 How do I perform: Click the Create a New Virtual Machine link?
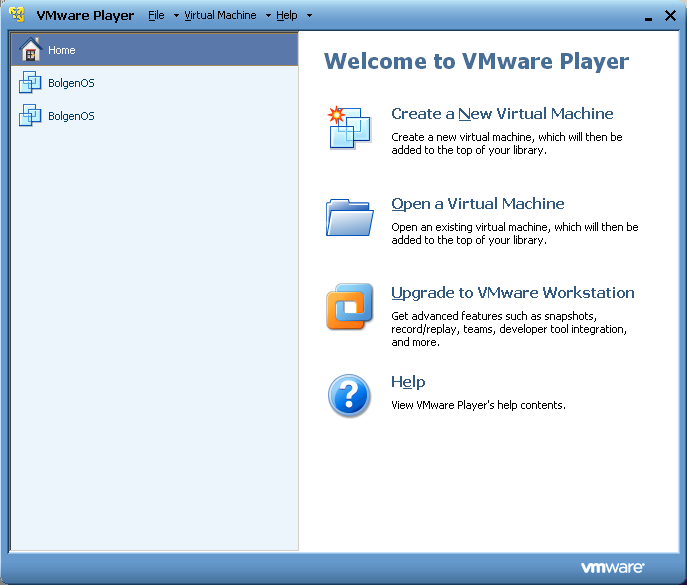click(502, 114)
